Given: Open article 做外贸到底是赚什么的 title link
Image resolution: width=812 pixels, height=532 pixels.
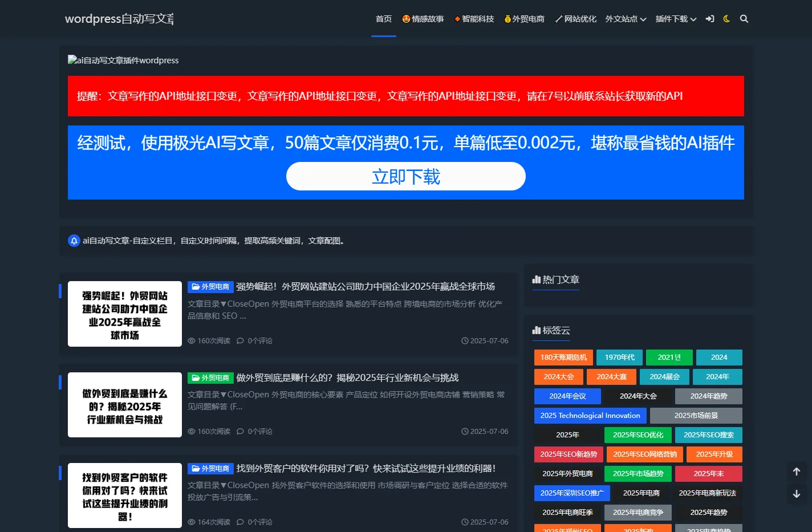Looking at the screenshot, I should 347,377.
